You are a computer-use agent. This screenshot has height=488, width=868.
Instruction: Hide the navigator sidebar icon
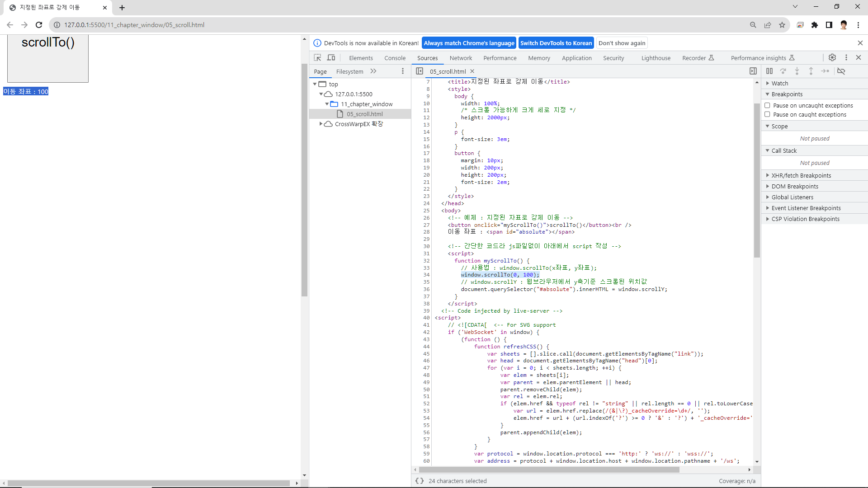click(x=420, y=71)
